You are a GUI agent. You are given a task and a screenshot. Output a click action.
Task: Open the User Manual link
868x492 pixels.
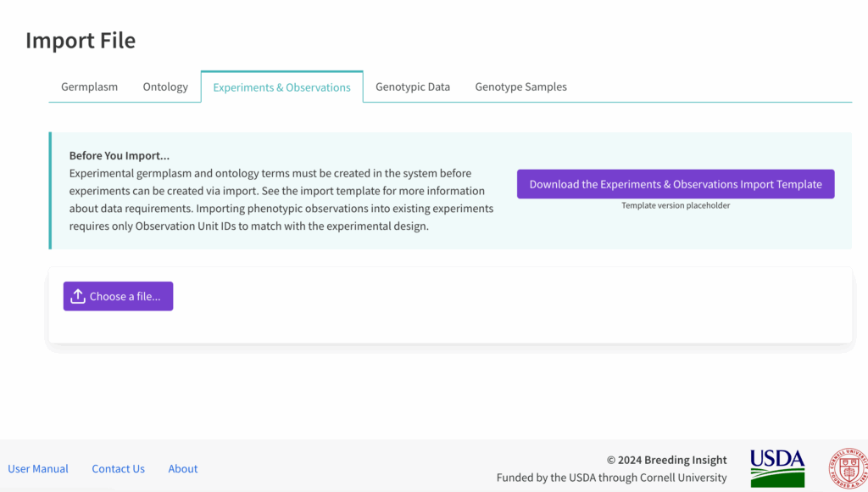(38, 468)
